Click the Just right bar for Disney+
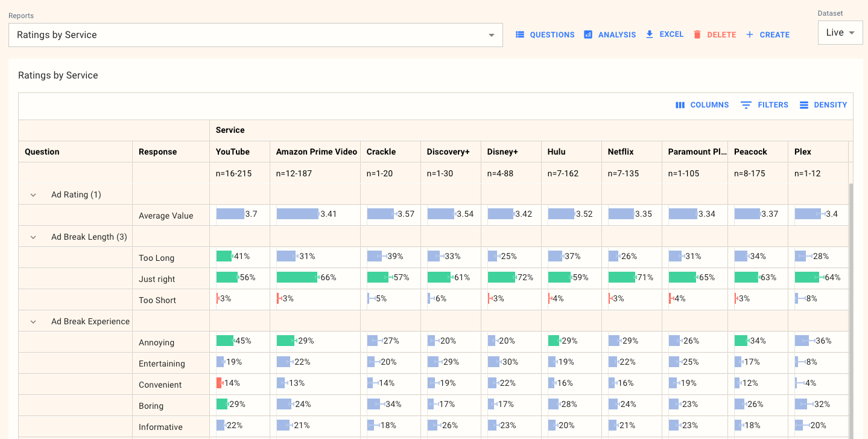The width and height of the screenshot is (868, 439). 501,277
